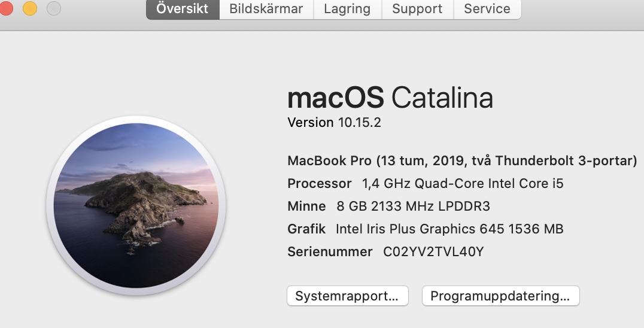Minimize the window with the yellow button
This screenshot has width=644, height=328.
tap(29, 8)
